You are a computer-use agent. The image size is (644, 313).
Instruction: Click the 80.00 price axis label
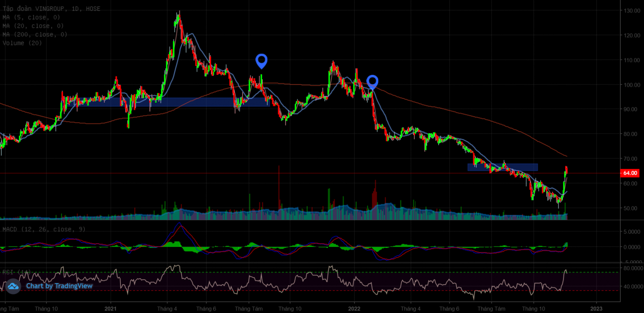[630, 134]
